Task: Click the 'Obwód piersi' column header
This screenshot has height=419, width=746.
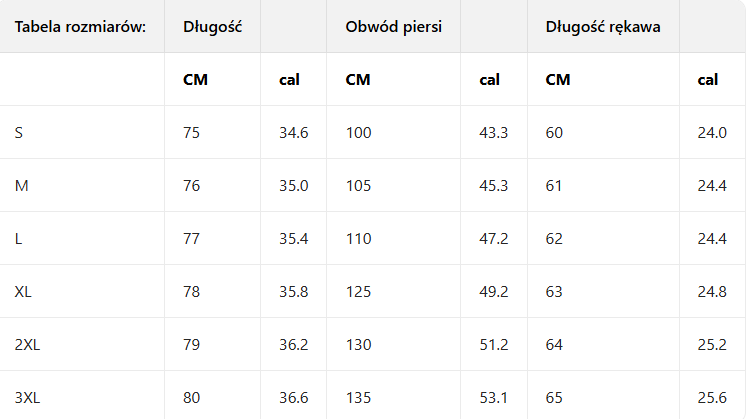Action: 394,26
